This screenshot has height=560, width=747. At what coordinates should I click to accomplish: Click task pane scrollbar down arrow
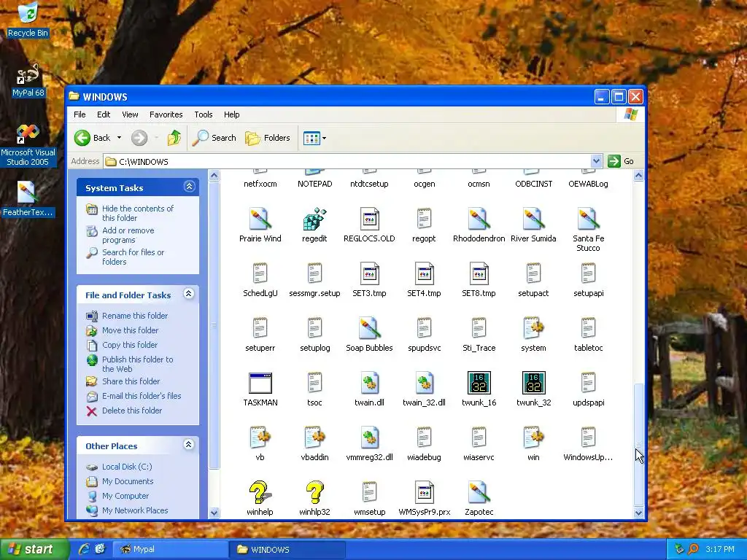[x=214, y=513]
